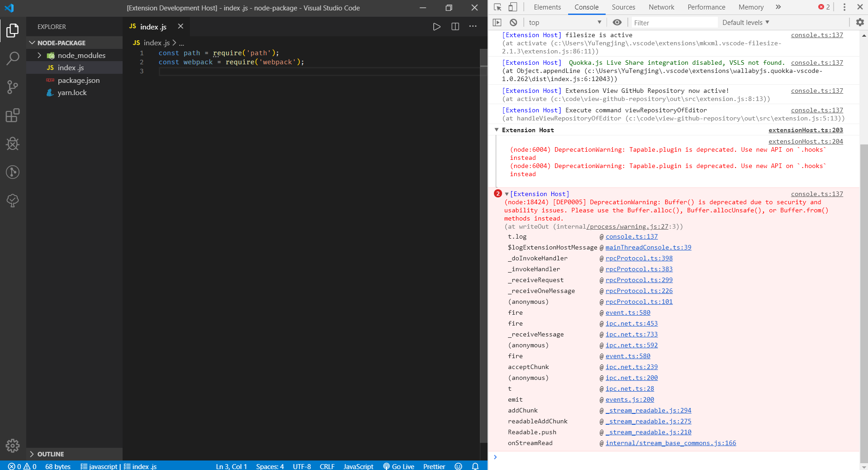Open DevTools settings gear
The height and width of the screenshot is (470, 868).
(859, 22)
